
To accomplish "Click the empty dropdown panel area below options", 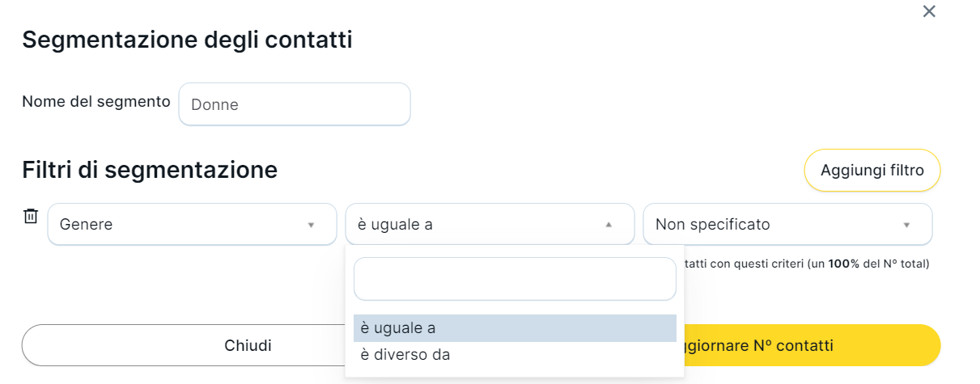I will tap(515, 372).
